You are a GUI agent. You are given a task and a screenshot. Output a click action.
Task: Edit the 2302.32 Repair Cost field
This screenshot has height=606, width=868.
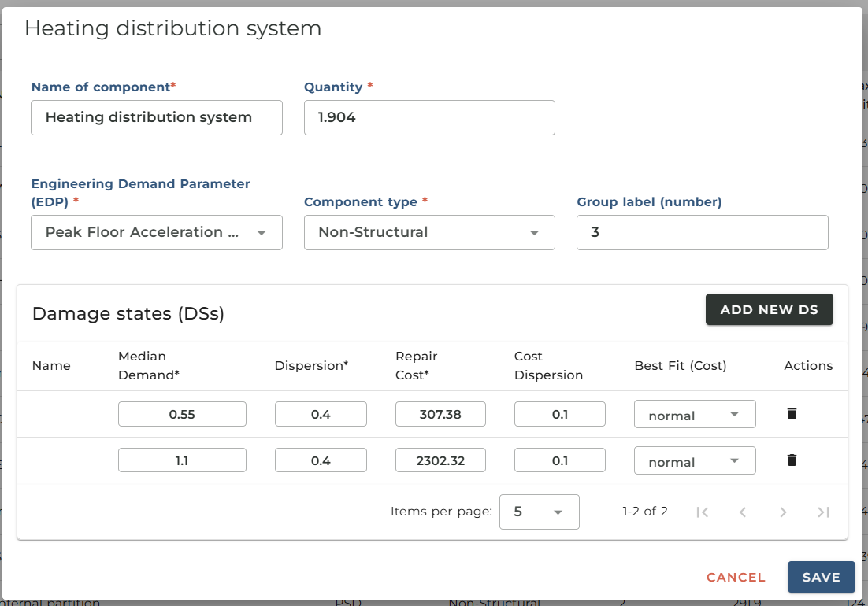click(x=440, y=460)
